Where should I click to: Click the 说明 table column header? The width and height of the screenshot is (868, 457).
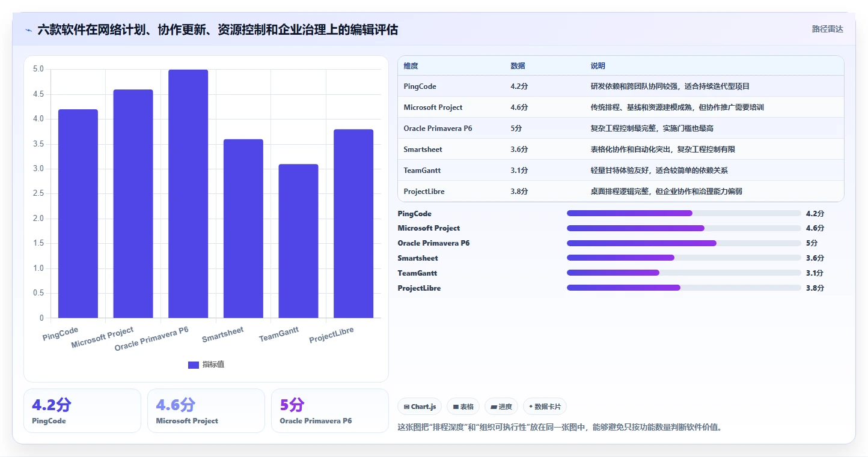tap(598, 66)
